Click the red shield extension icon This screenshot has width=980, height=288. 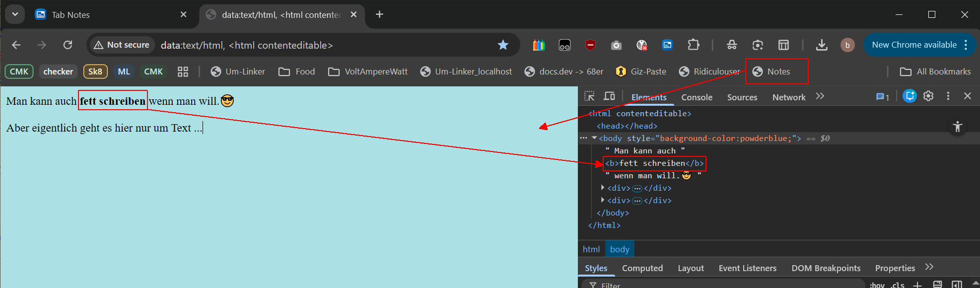(590, 45)
